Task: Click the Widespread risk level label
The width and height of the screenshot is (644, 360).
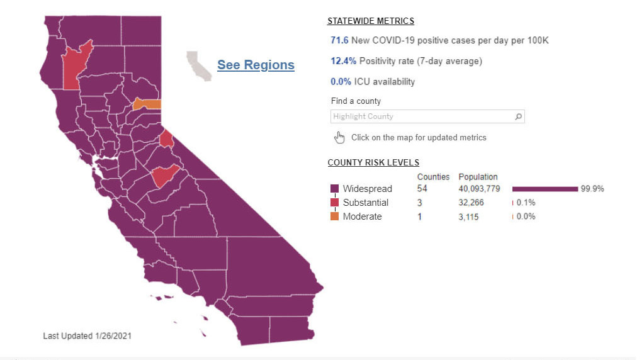Action: 367,189
